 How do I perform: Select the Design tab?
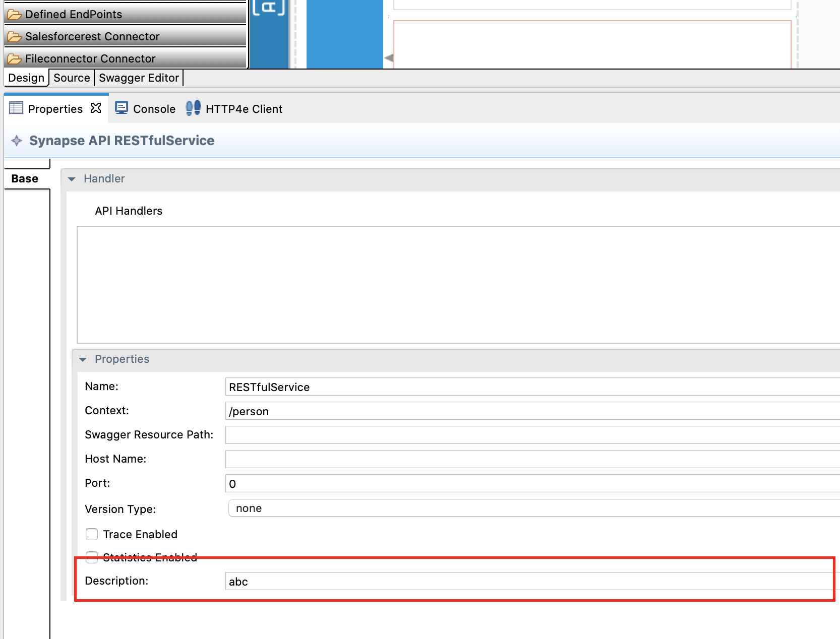[x=26, y=78]
